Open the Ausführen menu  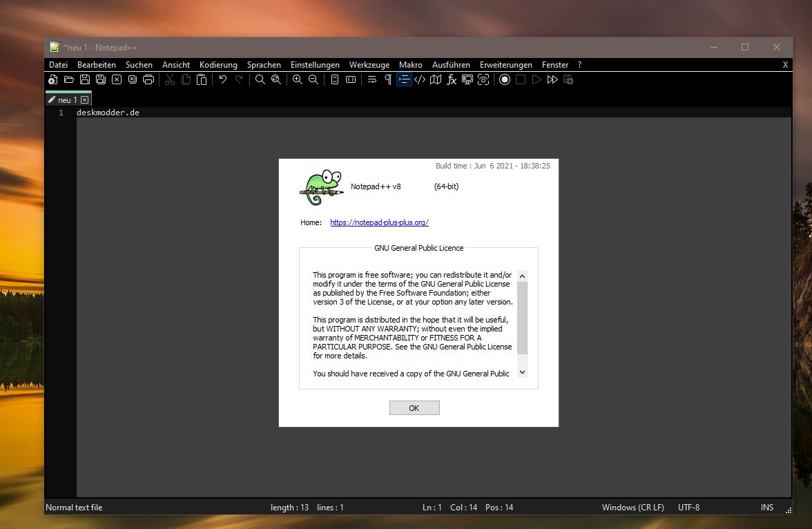(x=451, y=65)
